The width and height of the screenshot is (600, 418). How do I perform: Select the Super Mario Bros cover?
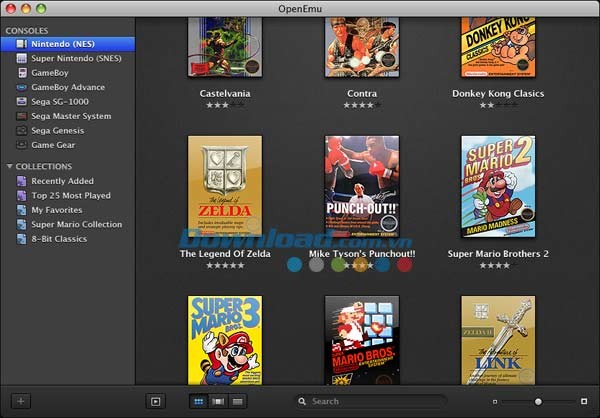pyautogui.click(x=362, y=340)
